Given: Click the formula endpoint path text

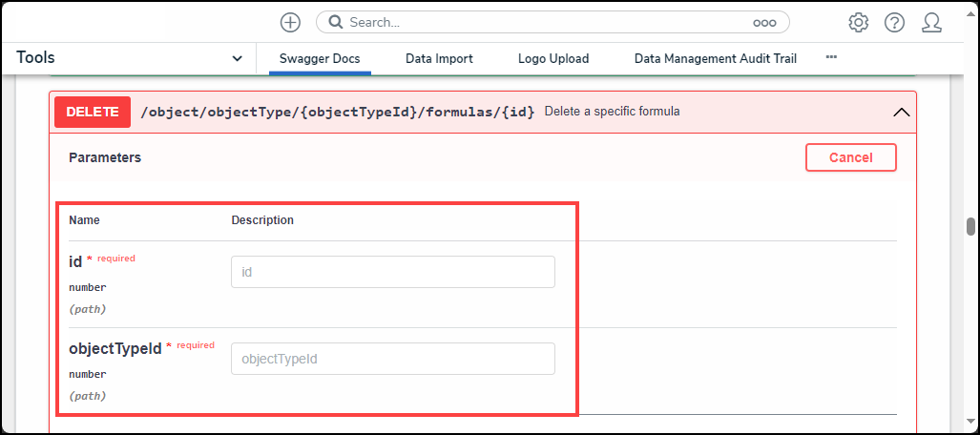Looking at the screenshot, I should point(338,112).
